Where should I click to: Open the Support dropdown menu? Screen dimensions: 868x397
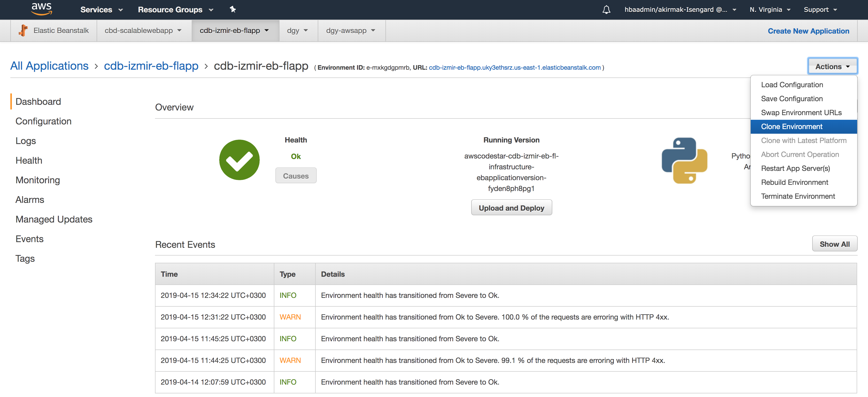coord(820,10)
